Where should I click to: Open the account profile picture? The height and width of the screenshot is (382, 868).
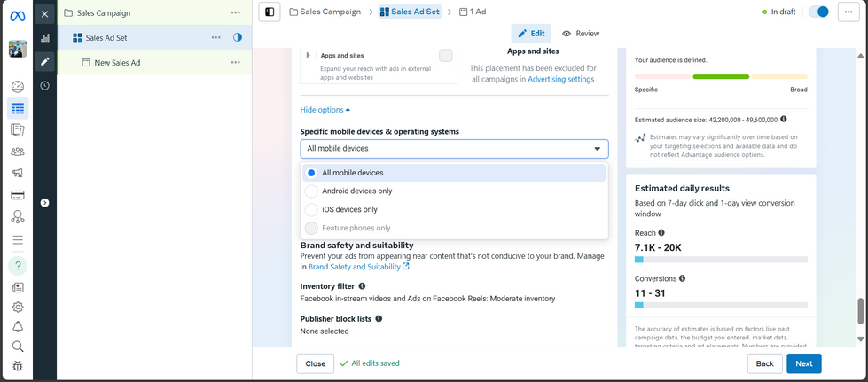(x=18, y=49)
